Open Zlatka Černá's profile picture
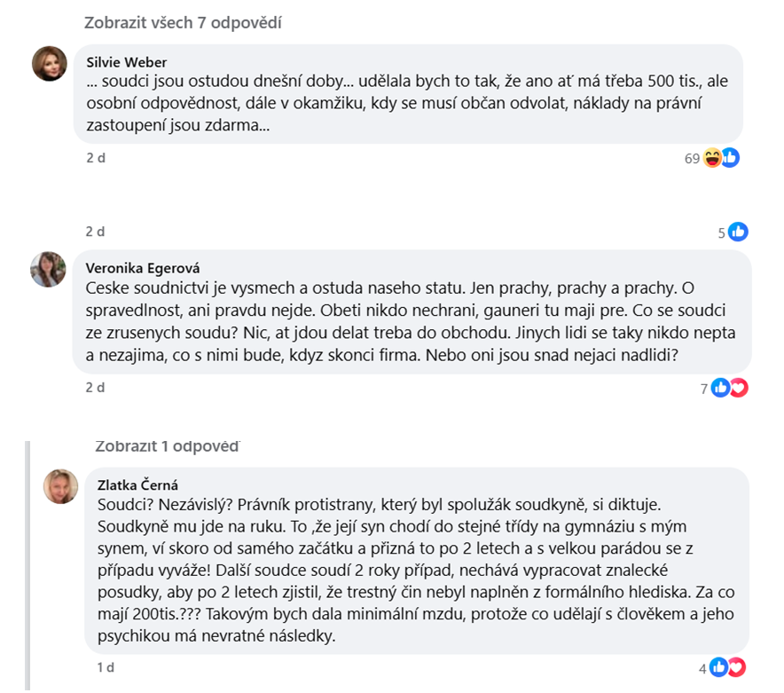Screen dimensions: 784x693 point(60,485)
